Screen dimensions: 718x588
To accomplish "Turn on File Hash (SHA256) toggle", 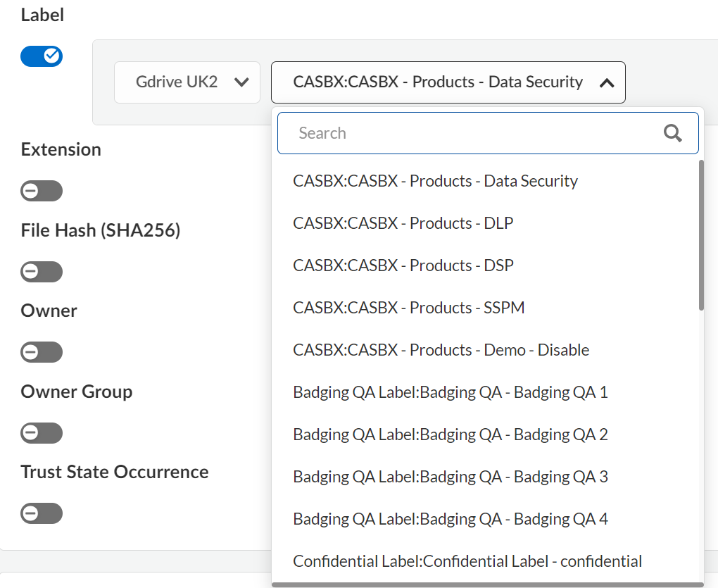I will click(x=42, y=272).
